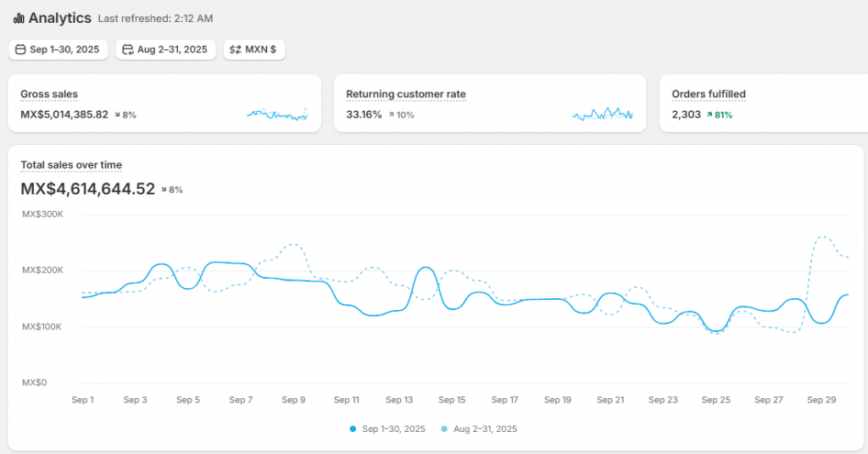This screenshot has height=454, width=868.
Task: Click the Sep 29 x-axis label
Action: pyautogui.click(x=821, y=400)
